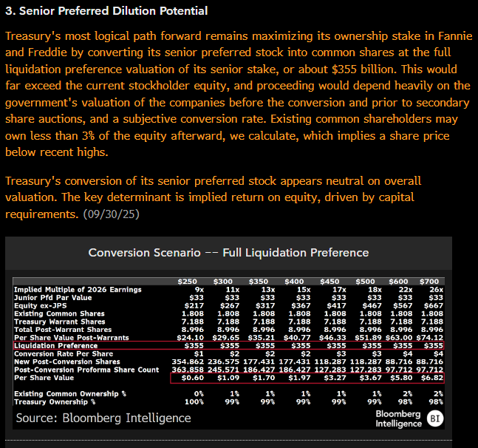Click the $1.09 per share value cell
Screen dimensions: 478x448
click(228, 378)
